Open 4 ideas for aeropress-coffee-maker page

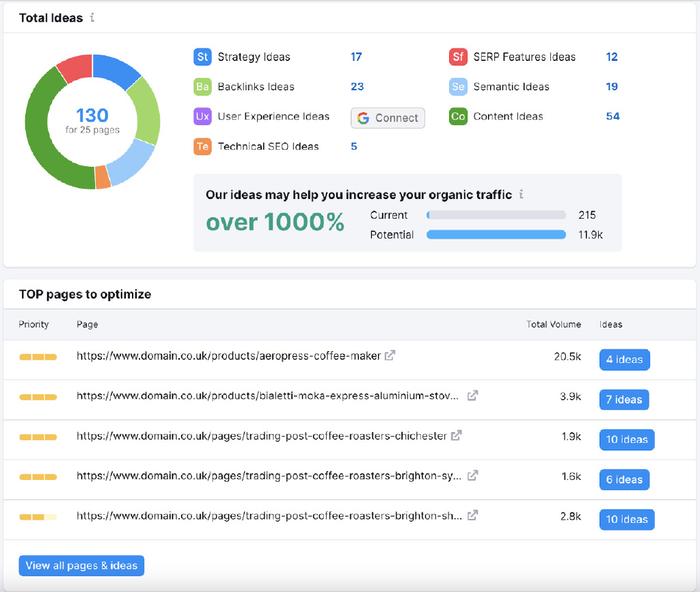tap(625, 359)
